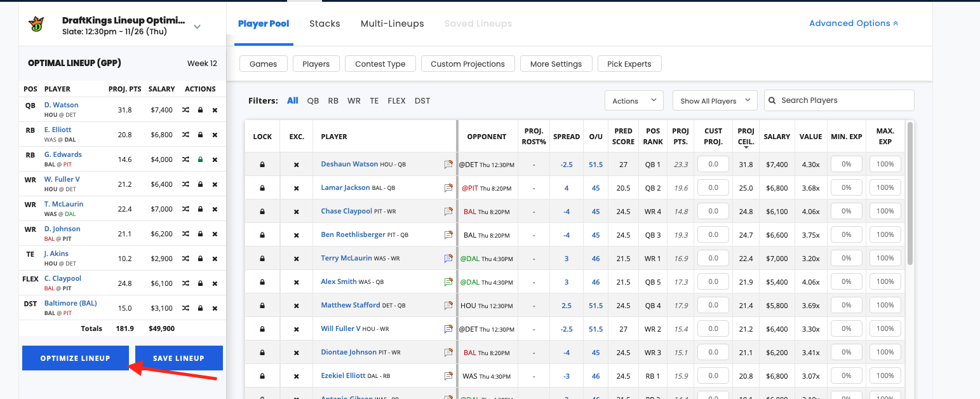Click Deshaun Watson custom projection field
Image resolution: width=980 pixels, height=399 pixels.
pyautogui.click(x=713, y=165)
